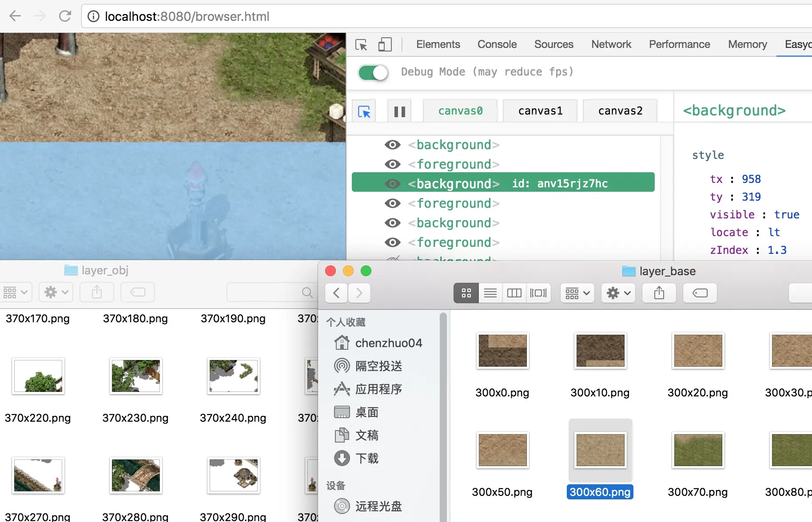Hide the second foreground layer via its eye icon
This screenshot has height=522, width=812.
click(x=392, y=203)
